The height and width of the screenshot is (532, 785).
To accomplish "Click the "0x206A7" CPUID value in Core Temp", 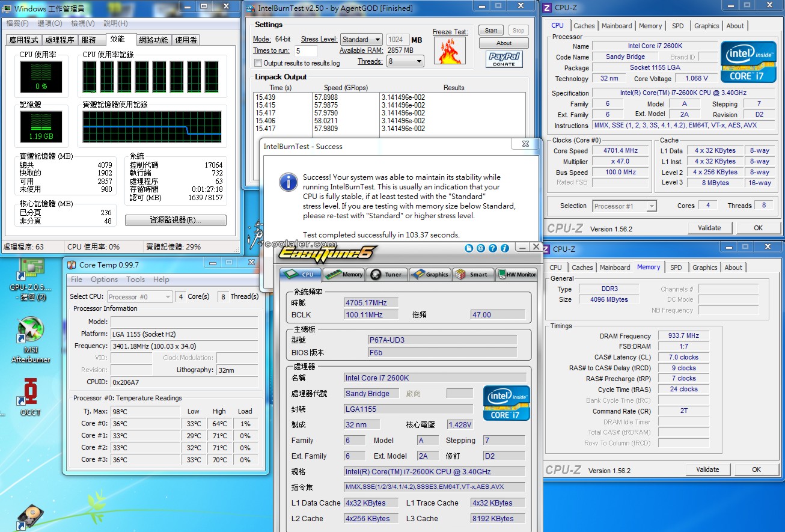I will tap(185, 382).
